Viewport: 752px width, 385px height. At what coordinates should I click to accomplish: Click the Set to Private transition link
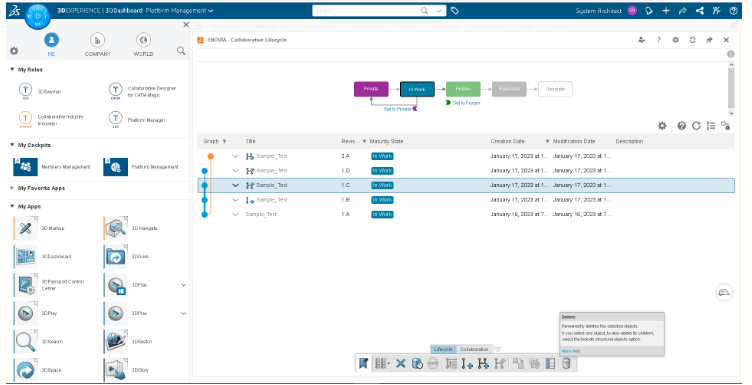tap(397, 109)
